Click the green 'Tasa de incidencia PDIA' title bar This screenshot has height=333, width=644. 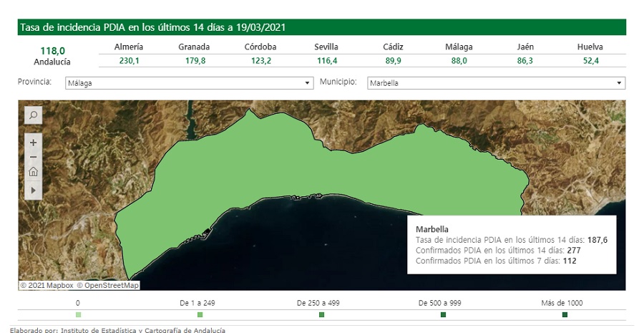tap(322, 27)
